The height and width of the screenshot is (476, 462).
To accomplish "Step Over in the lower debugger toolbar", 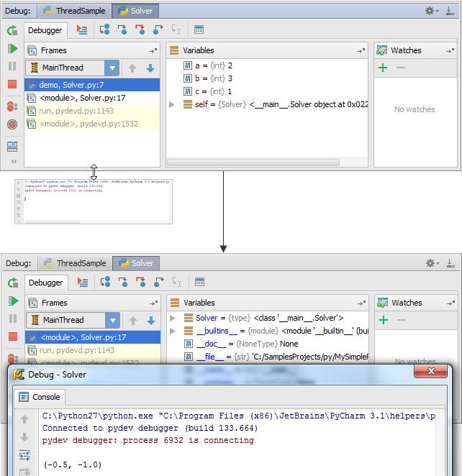I will 105,282.
